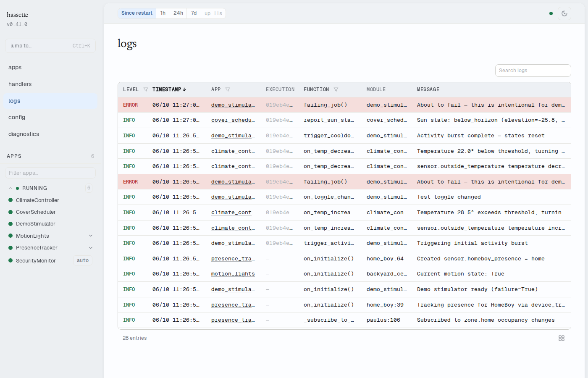Click the _subscribe_to_… function cell
This screenshot has height=378, width=588.
coord(329,320)
